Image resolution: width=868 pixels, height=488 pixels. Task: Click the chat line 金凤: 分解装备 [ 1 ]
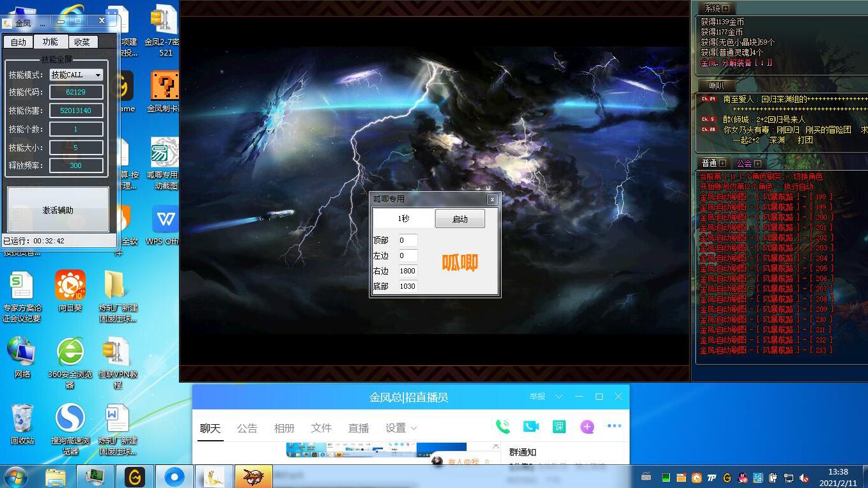[x=736, y=63]
